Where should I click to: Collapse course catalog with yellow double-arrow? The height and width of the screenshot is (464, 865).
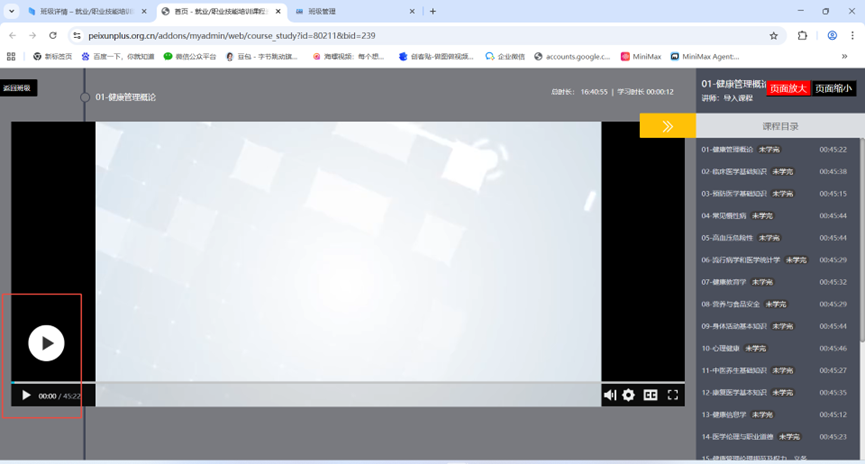click(x=667, y=126)
